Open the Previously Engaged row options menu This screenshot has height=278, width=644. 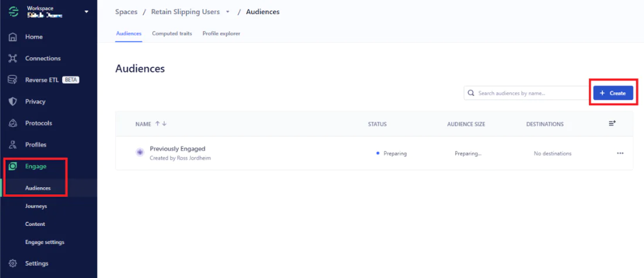tap(620, 153)
